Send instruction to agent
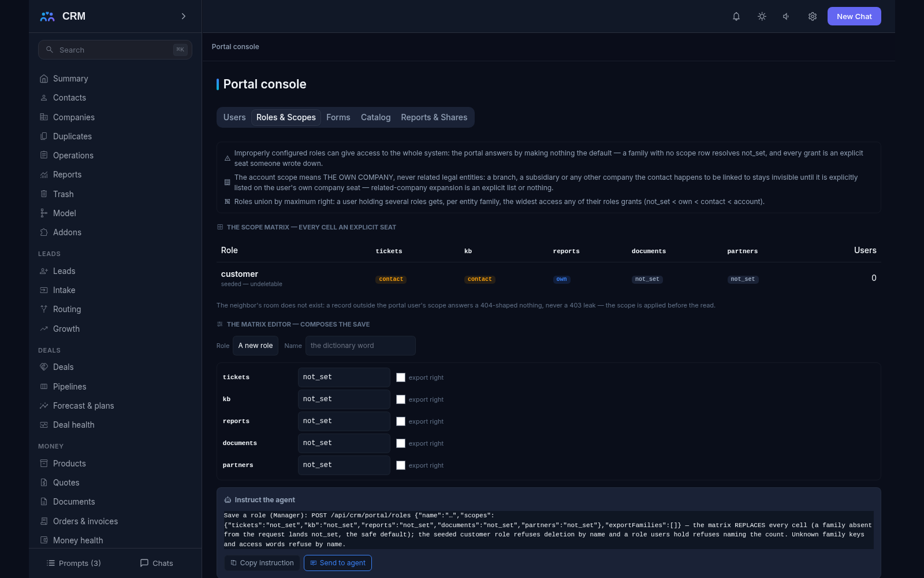The width and height of the screenshot is (924, 578). 338,563
